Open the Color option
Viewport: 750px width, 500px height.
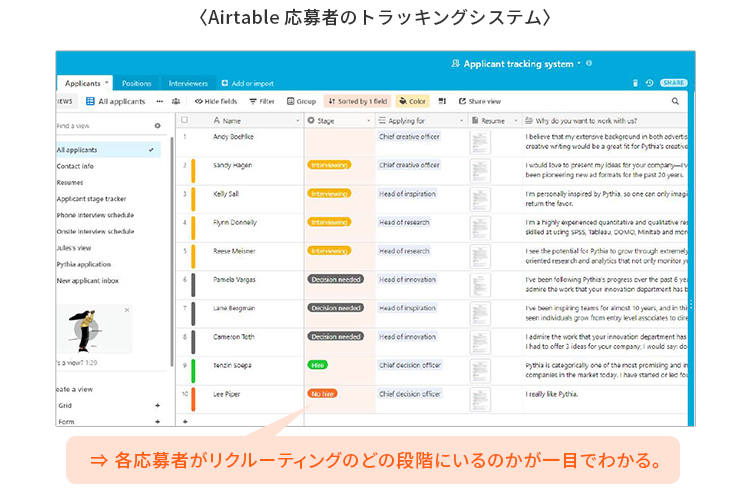point(412,101)
